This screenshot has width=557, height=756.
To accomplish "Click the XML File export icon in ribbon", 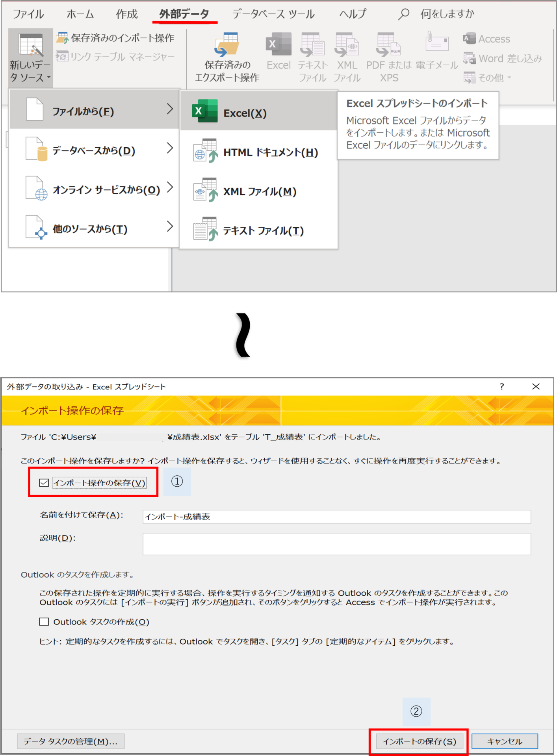I will pyautogui.click(x=347, y=44).
